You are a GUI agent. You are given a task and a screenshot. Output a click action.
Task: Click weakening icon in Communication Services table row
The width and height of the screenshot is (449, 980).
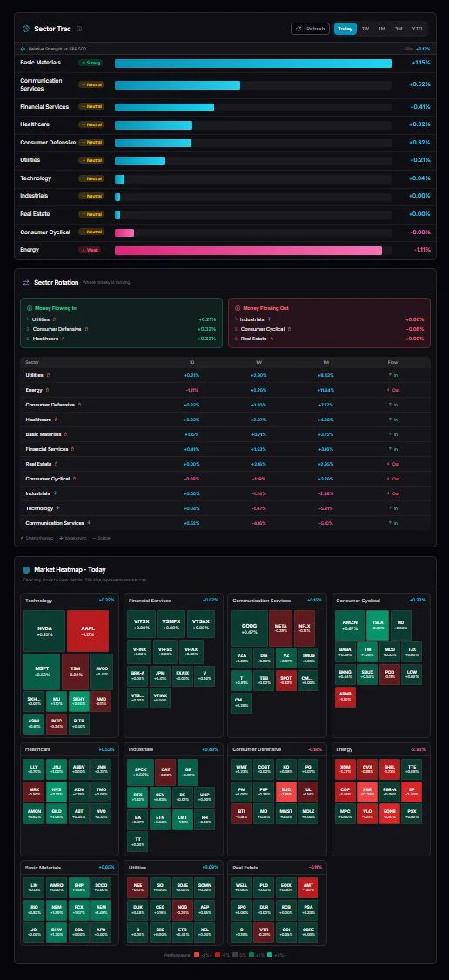point(90,522)
